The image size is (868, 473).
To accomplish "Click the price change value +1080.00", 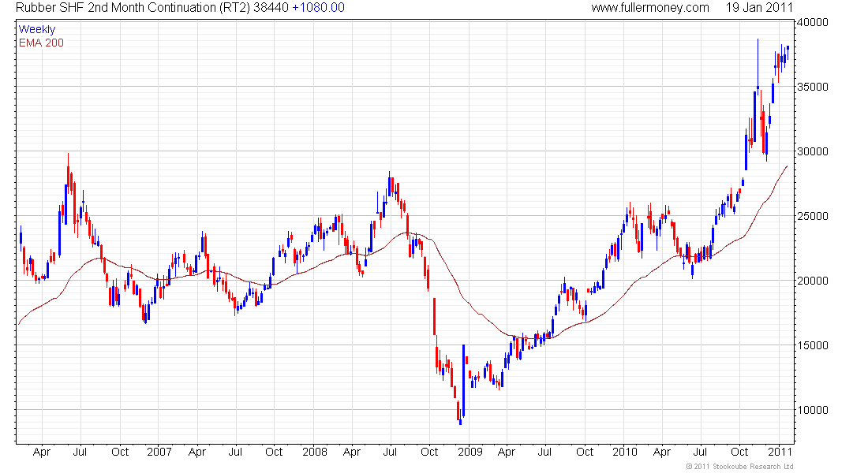I will click(318, 8).
